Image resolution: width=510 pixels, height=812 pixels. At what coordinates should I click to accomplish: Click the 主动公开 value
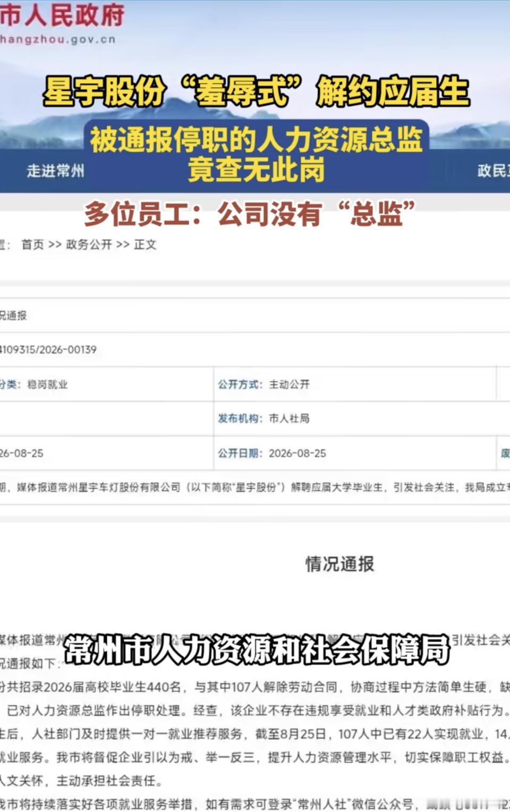pos(289,384)
